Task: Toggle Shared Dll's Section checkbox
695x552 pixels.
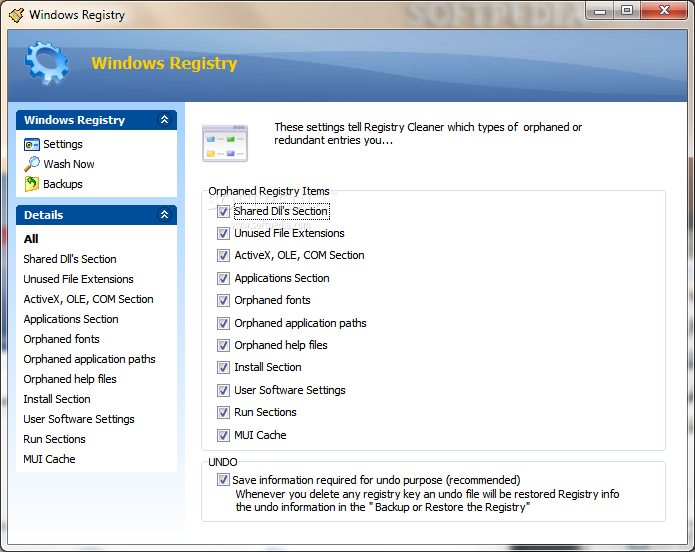Action: click(x=223, y=211)
